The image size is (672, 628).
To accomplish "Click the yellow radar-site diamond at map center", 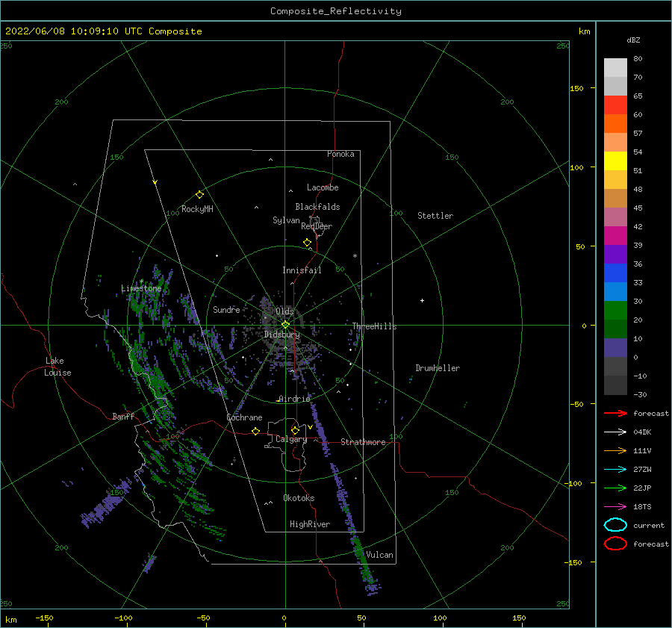I will click(x=285, y=325).
